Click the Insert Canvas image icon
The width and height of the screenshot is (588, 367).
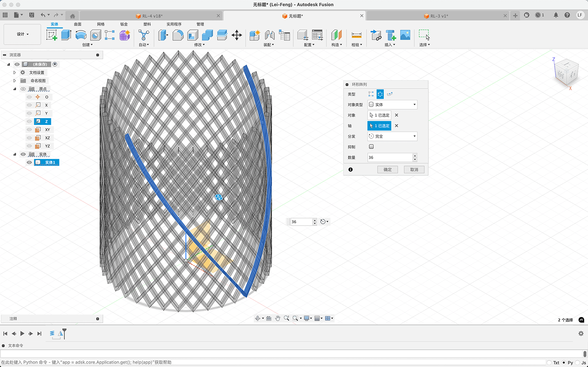coord(405,35)
